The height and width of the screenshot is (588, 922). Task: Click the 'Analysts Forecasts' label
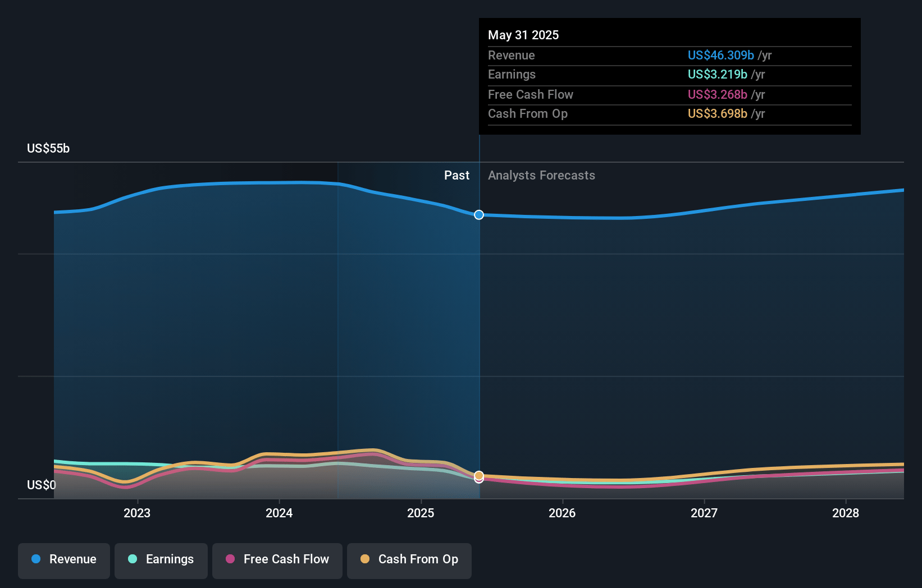541,176
